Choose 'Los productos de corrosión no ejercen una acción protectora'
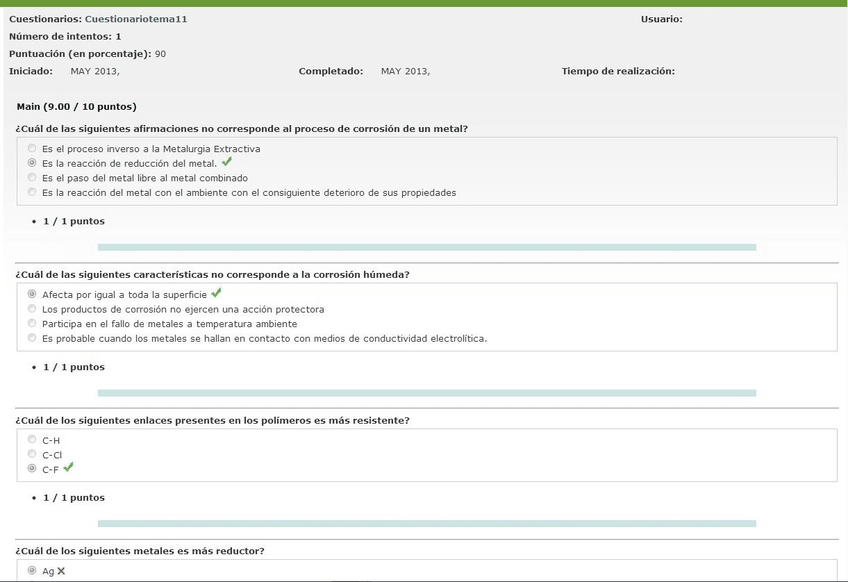Screen dimensions: 848x582 coord(32,309)
